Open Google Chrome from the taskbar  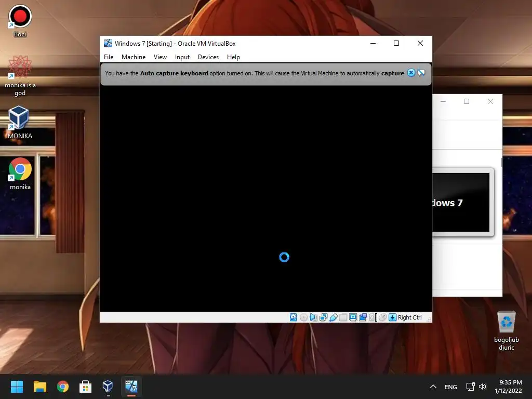coord(62,387)
